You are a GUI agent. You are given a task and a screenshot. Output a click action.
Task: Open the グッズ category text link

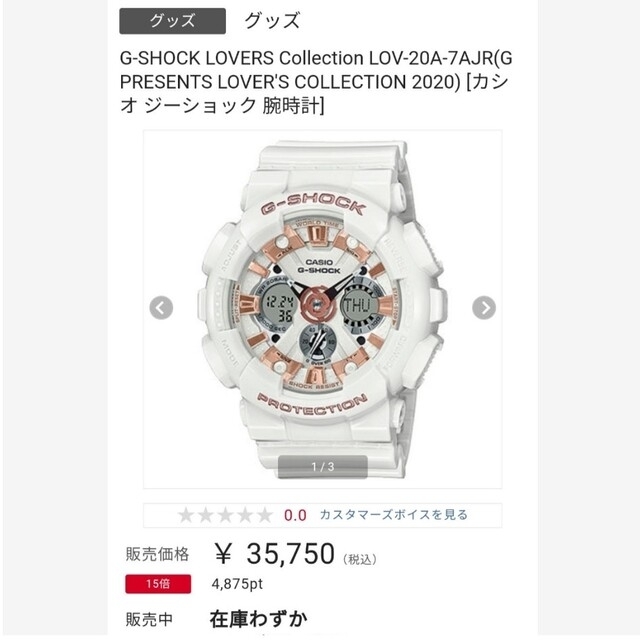(272, 21)
